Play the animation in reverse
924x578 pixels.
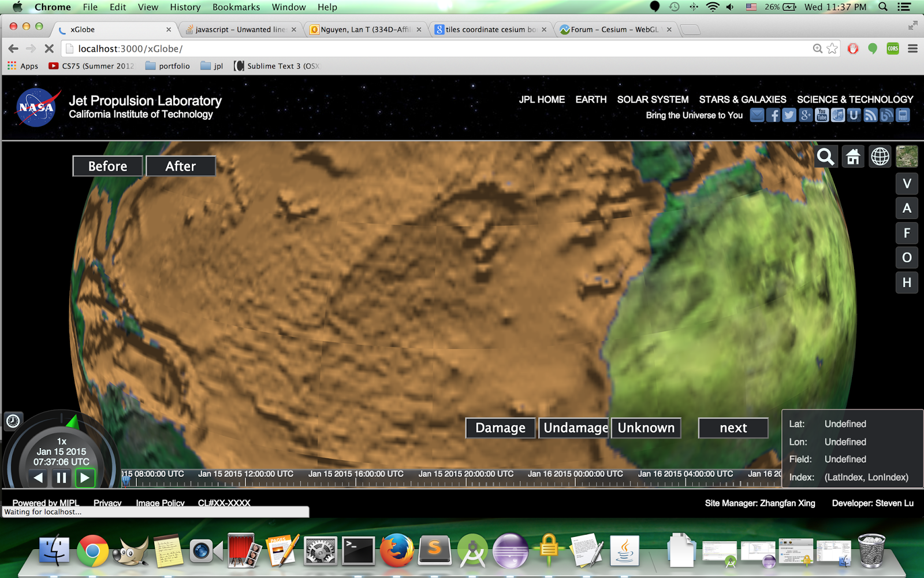coord(38,478)
